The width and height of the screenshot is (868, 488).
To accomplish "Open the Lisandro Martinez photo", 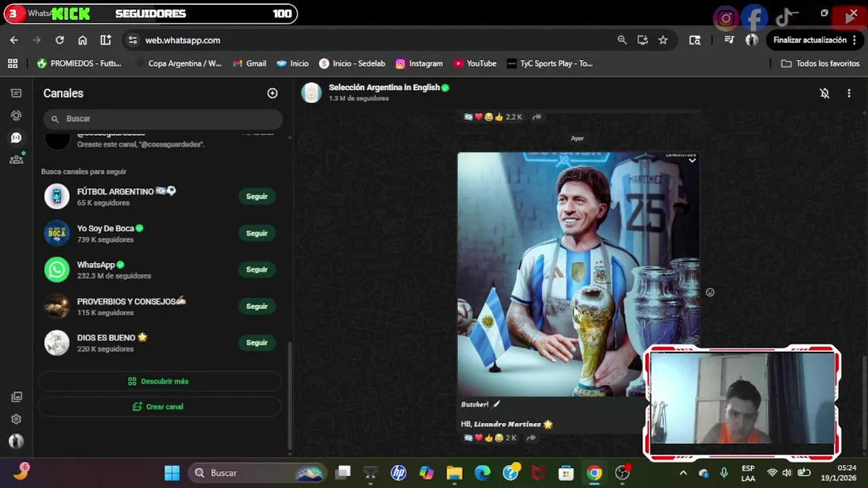I will [x=579, y=274].
